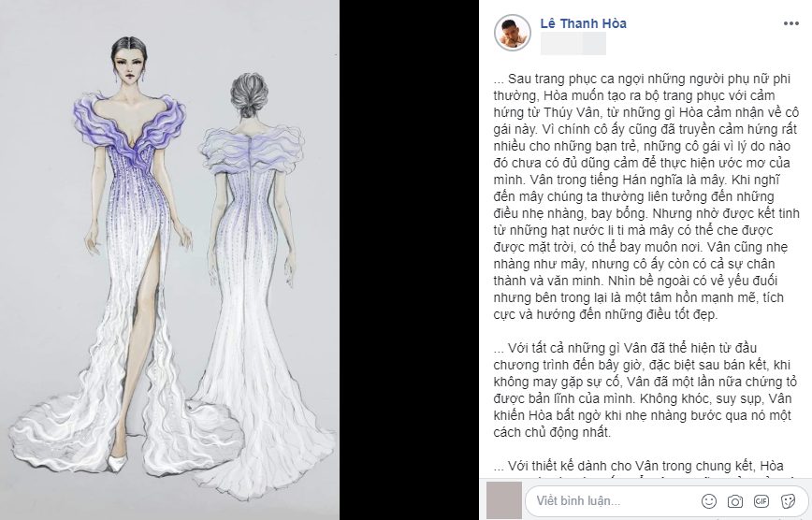The height and width of the screenshot is (520, 812).
Task: Click the purple ruffled collar on front sketch
Action: (x=129, y=126)
